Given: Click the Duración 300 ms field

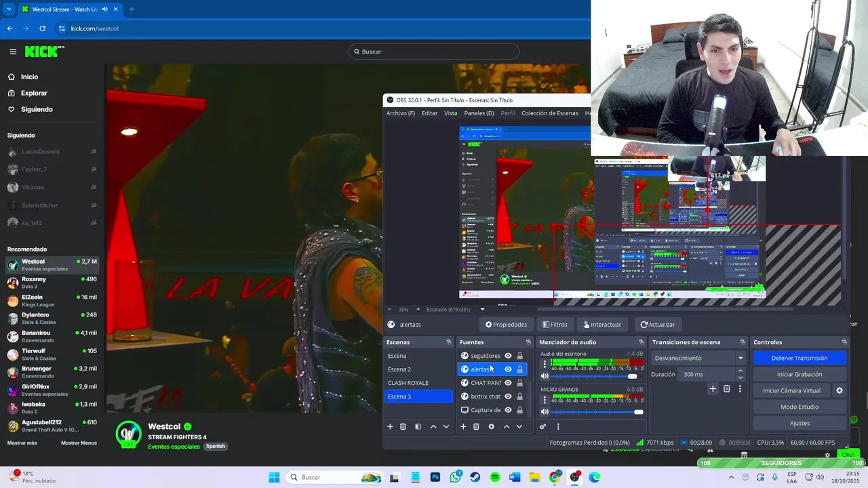Looking at the screenshot, I should 707,374.
